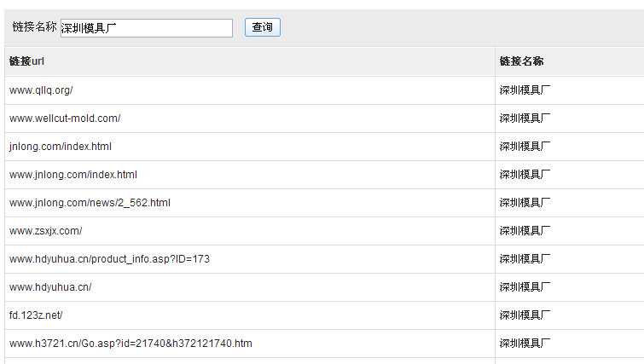Click the link name in the www.h3721.cn row
Screen dimensions: 644x364
(525, 344)
